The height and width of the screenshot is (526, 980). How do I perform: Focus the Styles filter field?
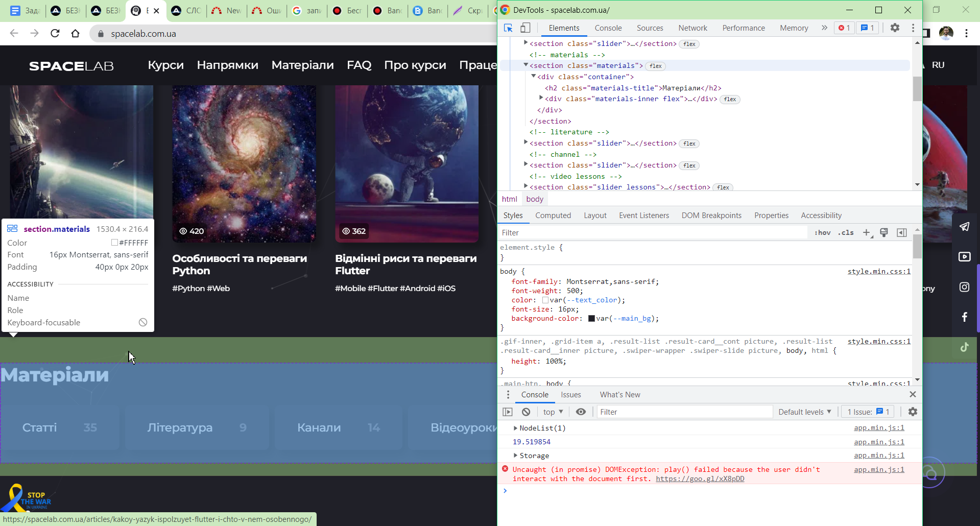pos(654,233)
